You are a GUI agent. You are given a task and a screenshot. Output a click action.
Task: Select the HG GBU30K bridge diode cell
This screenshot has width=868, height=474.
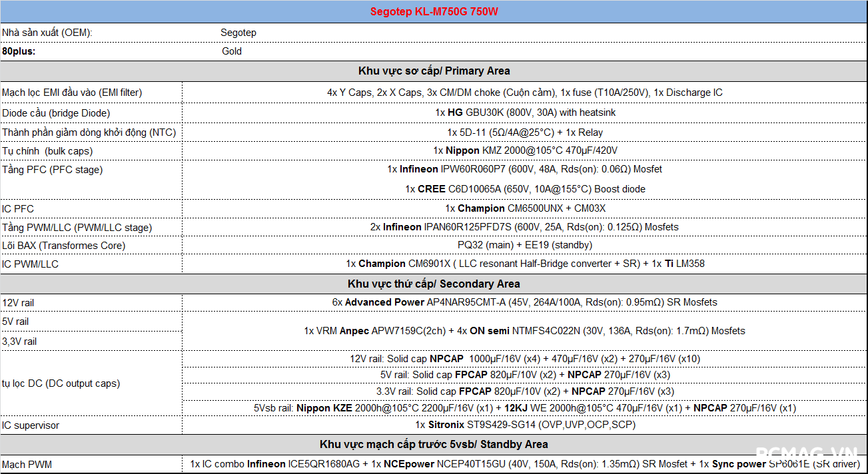coord(525,113)
